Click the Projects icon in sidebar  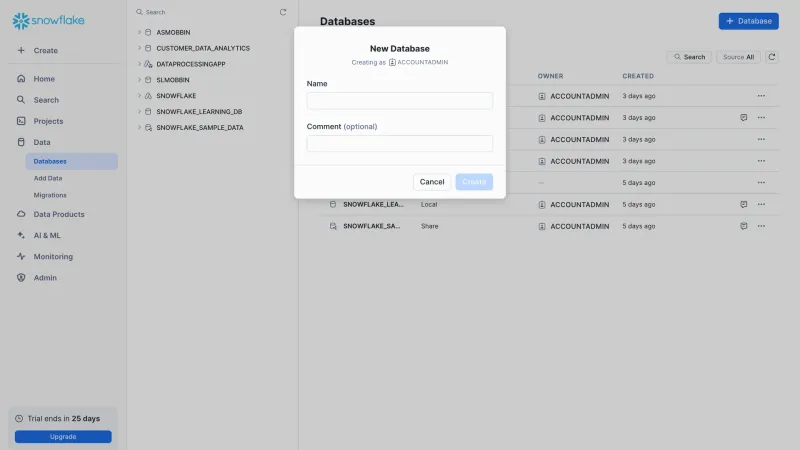click(x=21, y=121)
